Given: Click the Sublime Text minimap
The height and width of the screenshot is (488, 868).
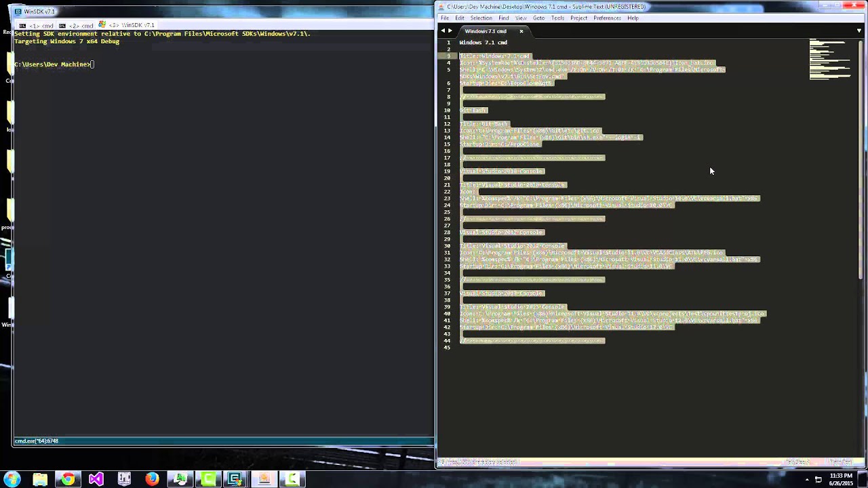Looking at the screenshot, I should pyautogui.click(x=830, y=60).
